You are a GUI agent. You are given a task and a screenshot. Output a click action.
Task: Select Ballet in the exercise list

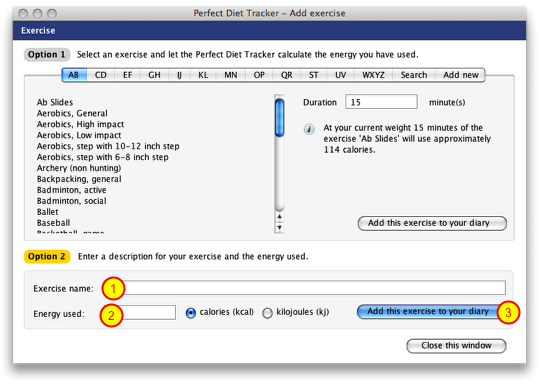(x=48, y=212)
